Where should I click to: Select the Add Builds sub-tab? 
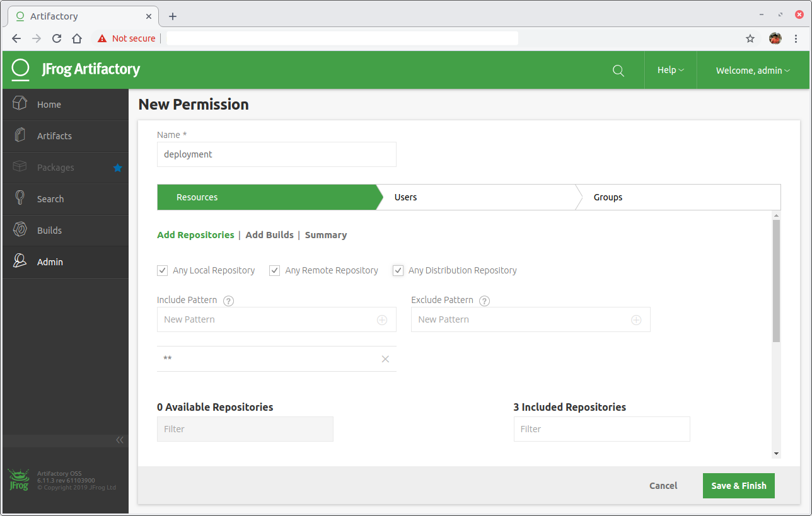point(269,235)
